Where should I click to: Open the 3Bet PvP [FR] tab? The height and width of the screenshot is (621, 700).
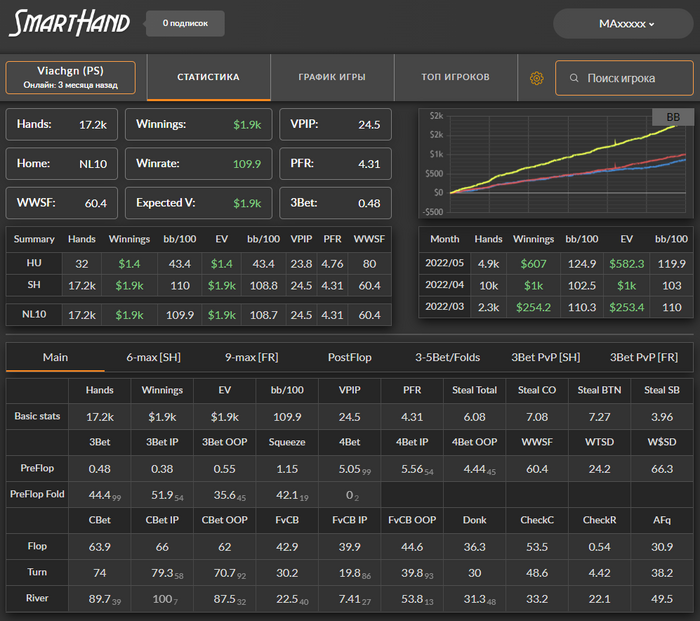click(644, 357)
